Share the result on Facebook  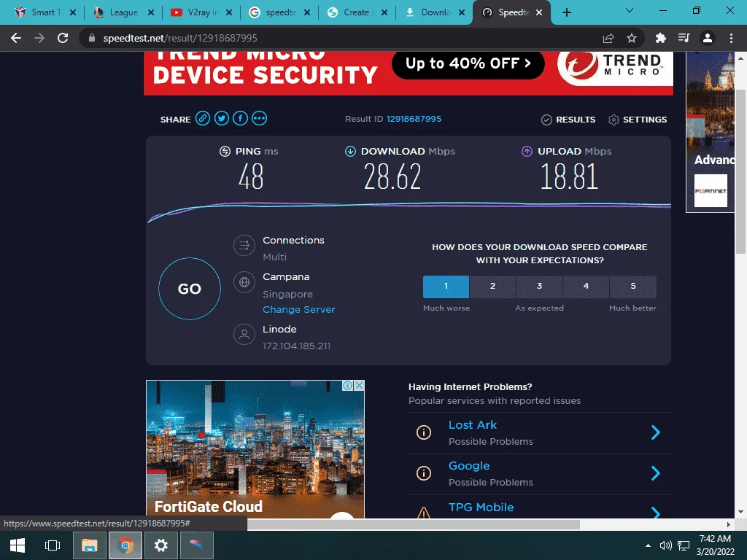coord(240,119)
